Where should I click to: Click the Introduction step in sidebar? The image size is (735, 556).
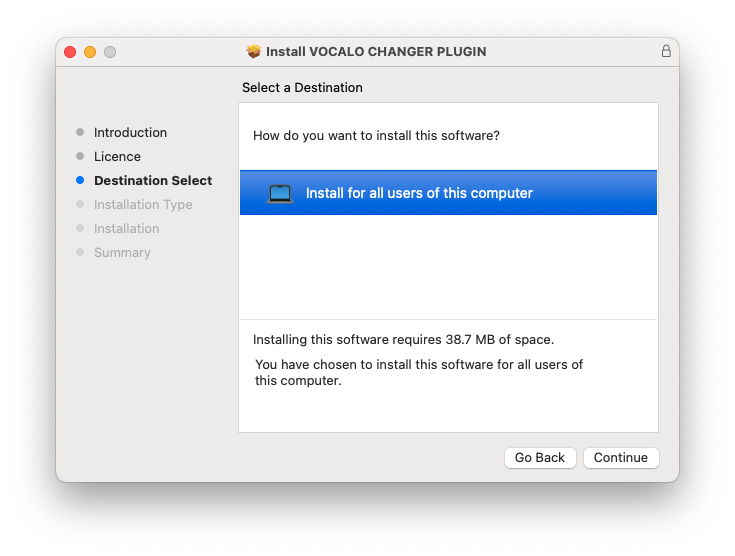click(130, 132)
